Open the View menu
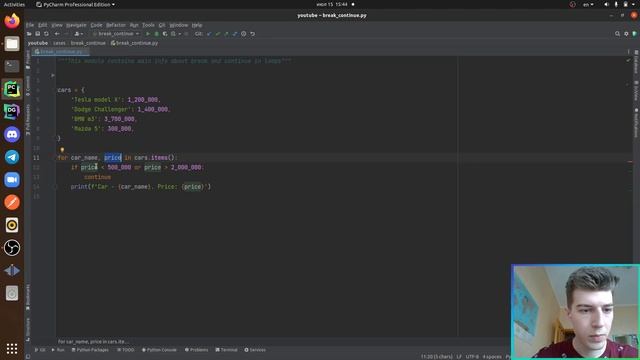 tap(57, 25)
